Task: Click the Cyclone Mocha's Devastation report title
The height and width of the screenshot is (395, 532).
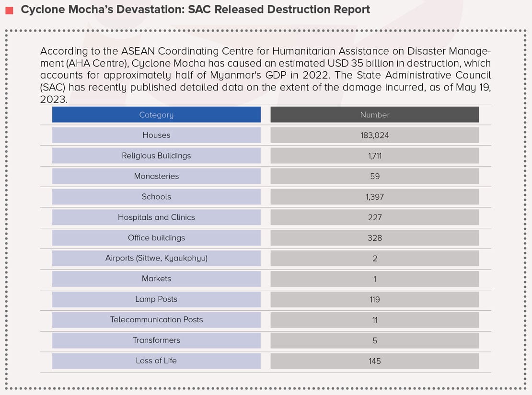Action: pos(195,10)
